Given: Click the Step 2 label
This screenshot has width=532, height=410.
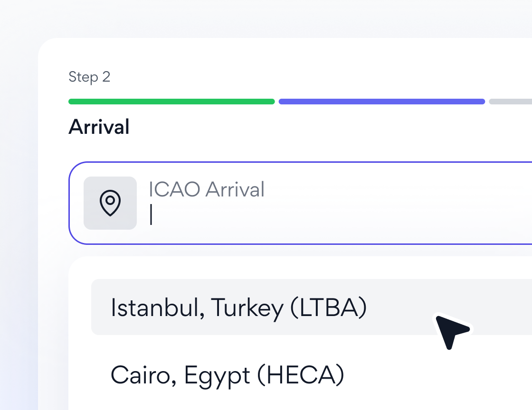Looking at the screenshot, I should point(89,77).
